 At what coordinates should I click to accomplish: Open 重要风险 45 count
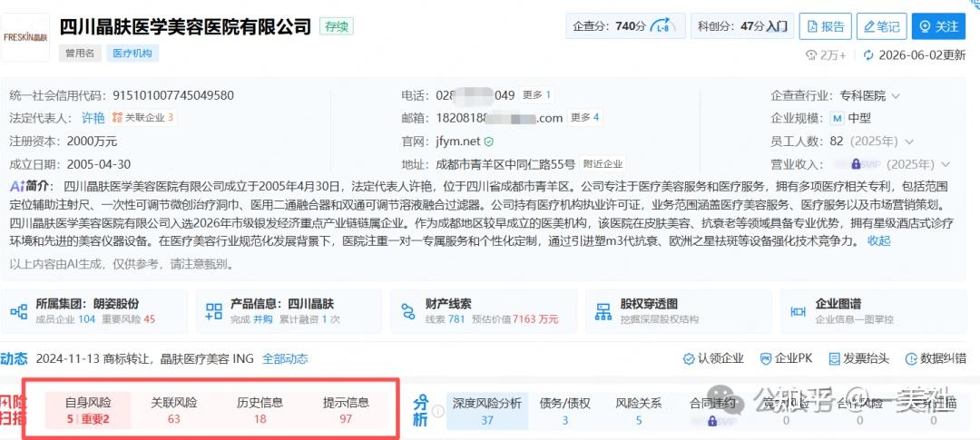tap(127, 319)
